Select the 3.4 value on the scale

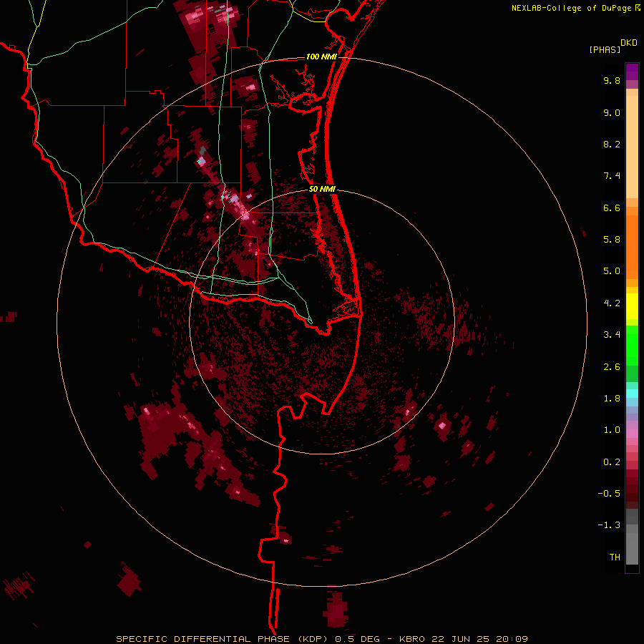[612, 335]
